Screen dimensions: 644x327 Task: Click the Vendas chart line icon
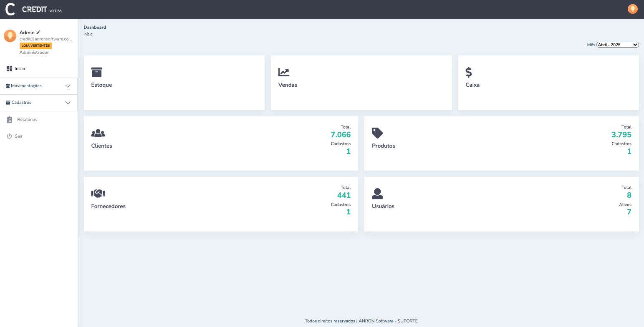pos(284,72)
